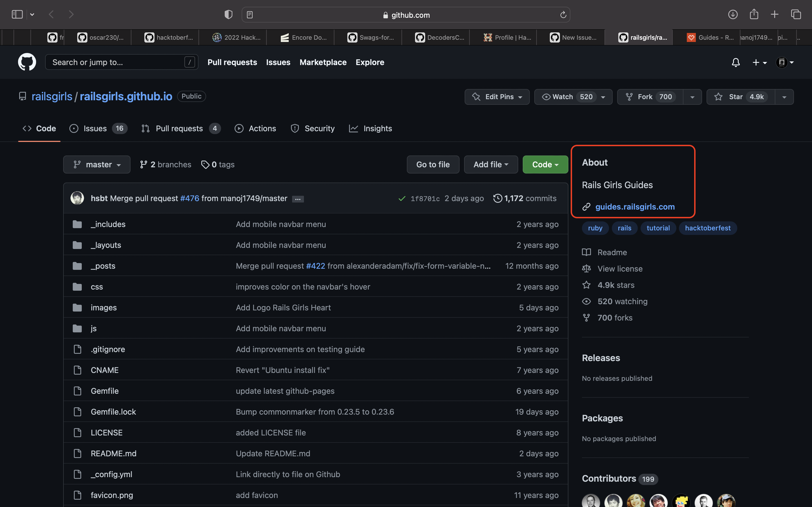Click Safari's reload page icon
Viewport: 812px width, 507px height.
tap(563, 15)
